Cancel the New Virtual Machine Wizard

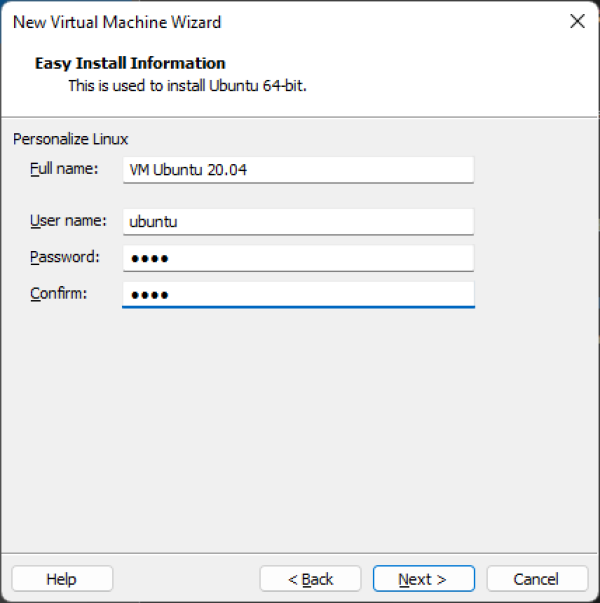[x=536, y=579]
